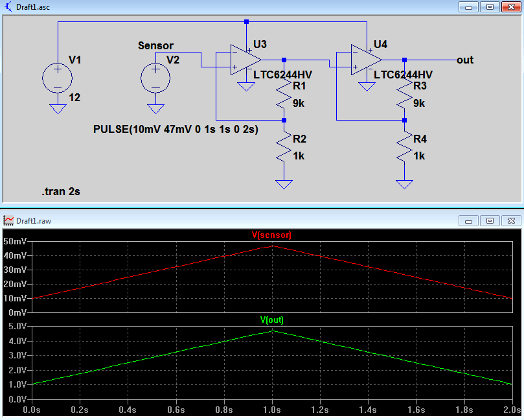This screenshot has height=420, width=524.
Task: Click the V2 sensor voltage source symbol
Action: click(155, 78)
